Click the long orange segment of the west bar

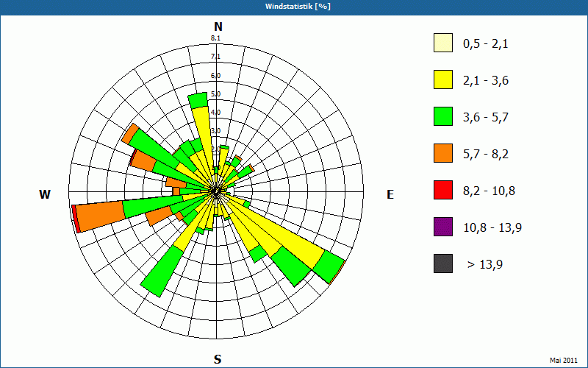pos(101,216)
